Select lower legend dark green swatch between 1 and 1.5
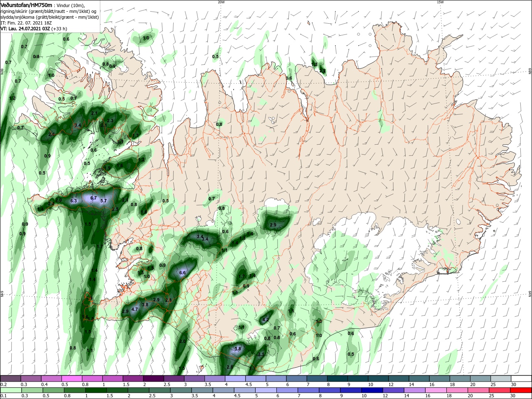 [96, 390]
